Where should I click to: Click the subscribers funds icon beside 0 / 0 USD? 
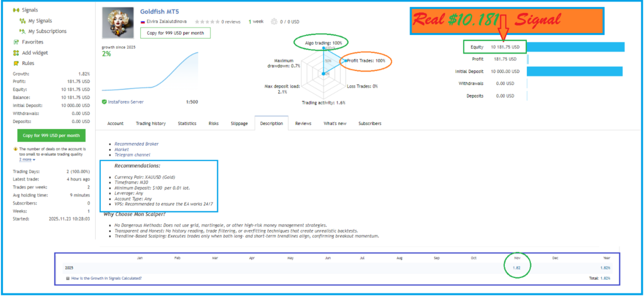(274, 21)
